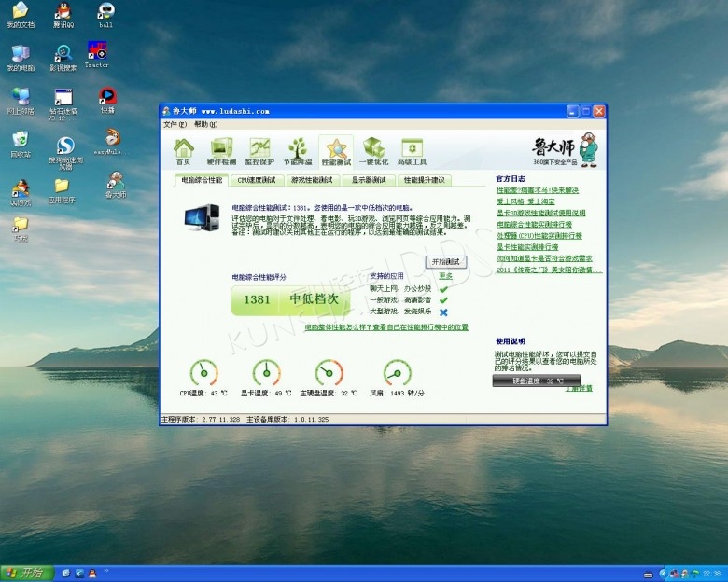Select 鲁大师 desktop shortcut
Viewport: 728px width, 582px height.
tap(116, 185)
